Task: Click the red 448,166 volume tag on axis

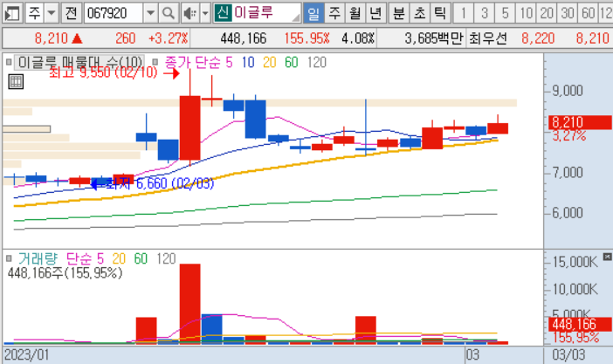Action: click(580, 324)
